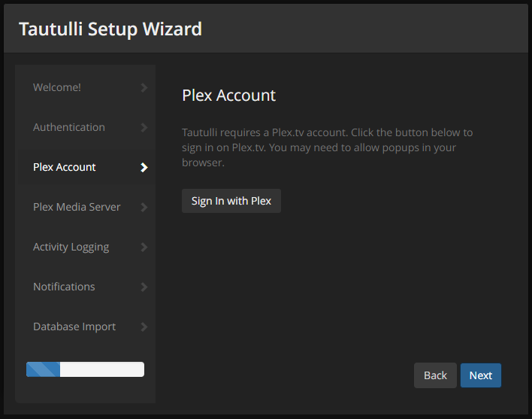Click the chevron beside Notifications
Viewport: 532px width, 419px height.
click(144, 287)
